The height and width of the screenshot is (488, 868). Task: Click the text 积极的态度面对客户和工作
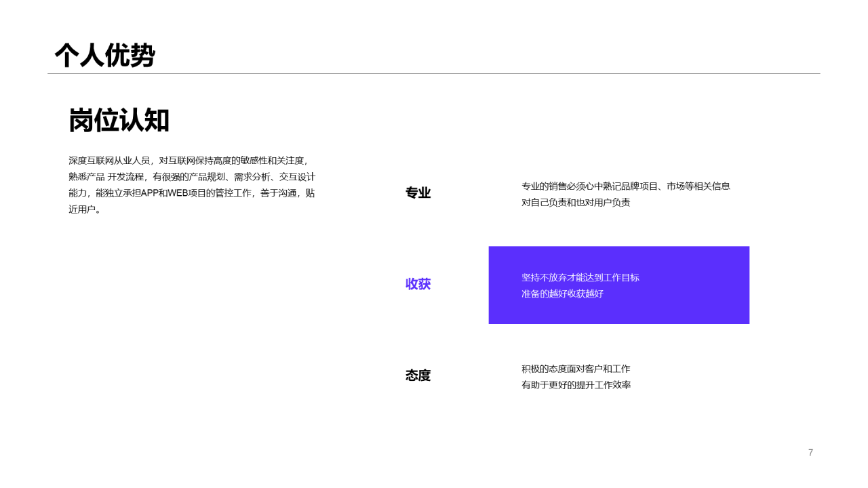click(x=576, y=369)
